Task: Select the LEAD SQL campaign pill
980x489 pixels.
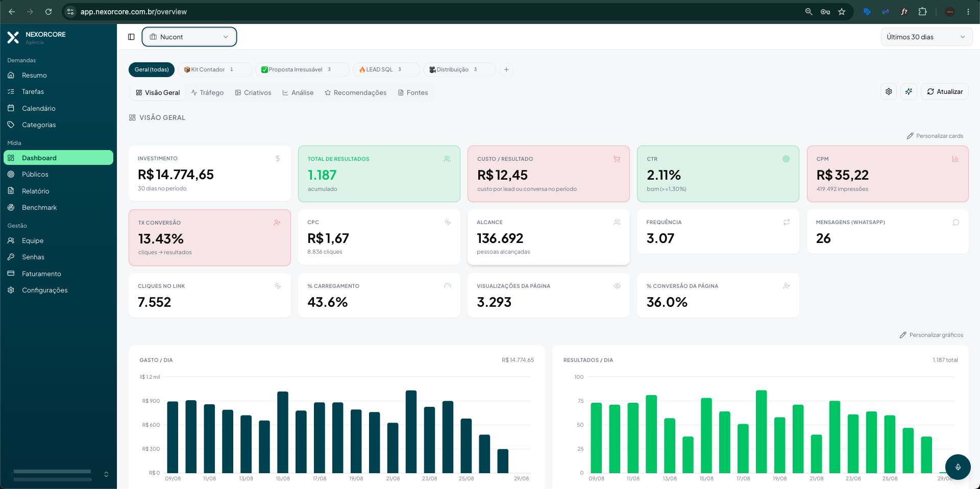Action: point(386,69)
